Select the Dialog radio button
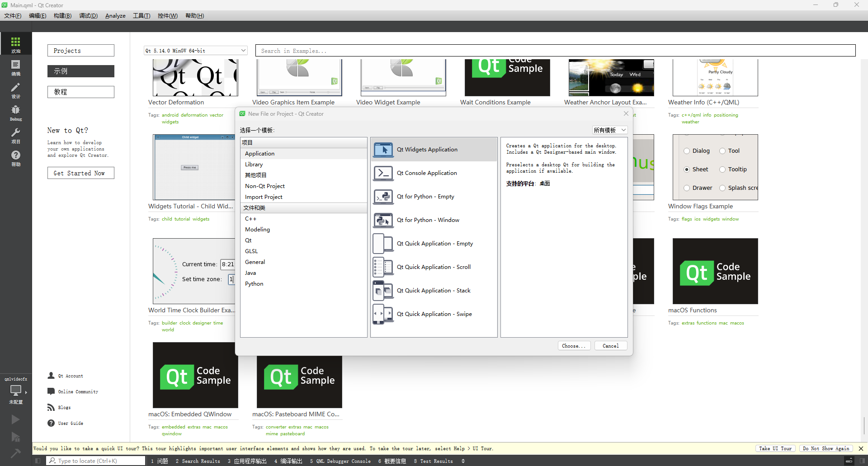The image size is (868, 466). coord(687,151)
